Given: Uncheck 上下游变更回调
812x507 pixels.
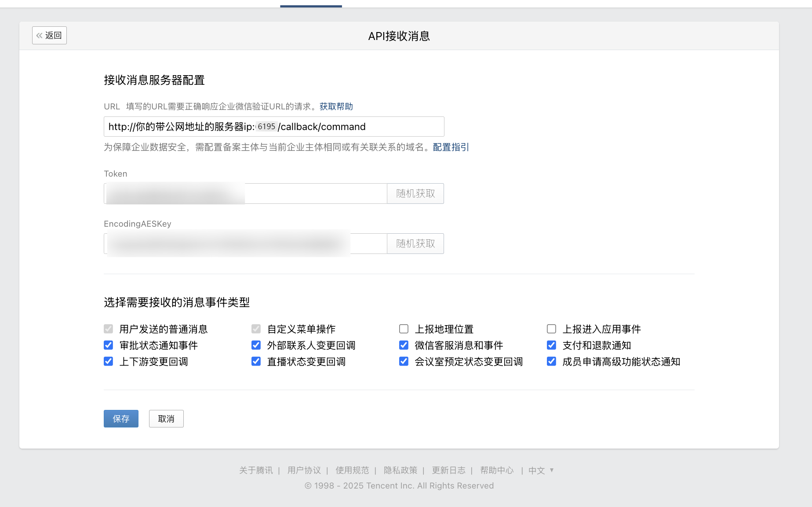Looking at the screenshot, I should [x=108, y=362].
